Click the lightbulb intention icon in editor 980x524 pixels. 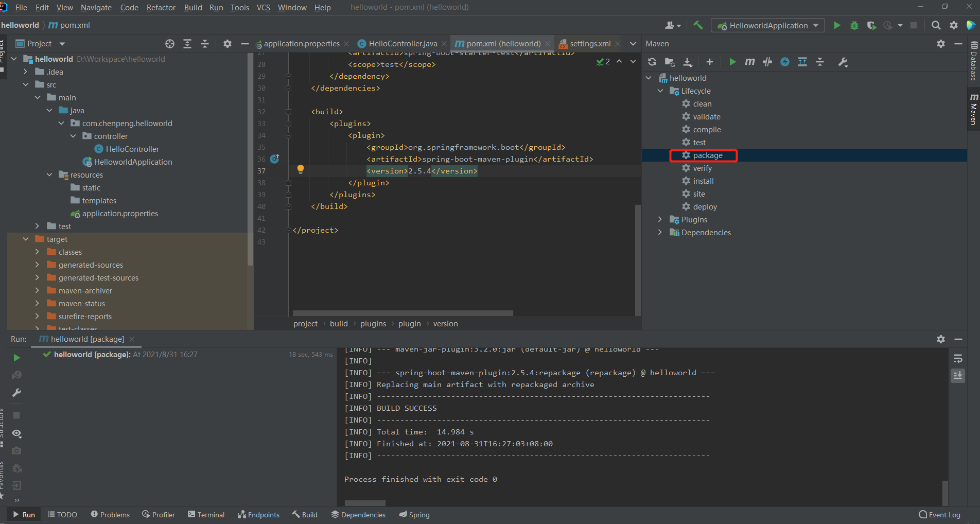tap(301, 169)
